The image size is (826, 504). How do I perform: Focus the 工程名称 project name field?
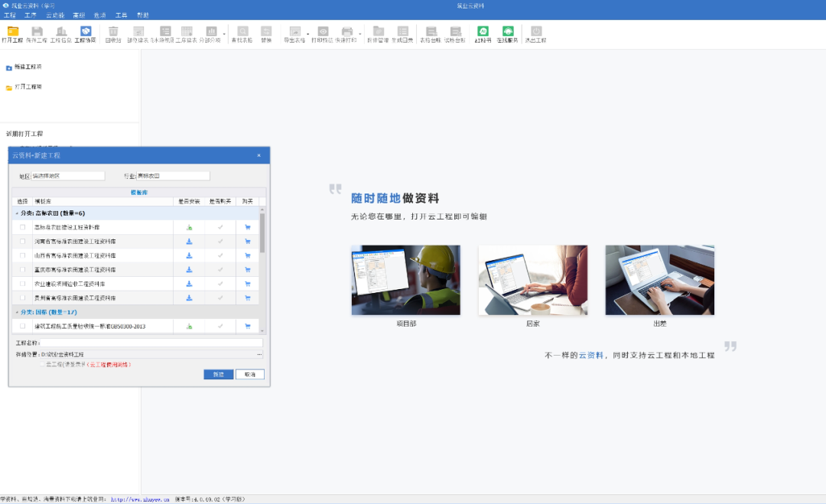tap(151, 343)
